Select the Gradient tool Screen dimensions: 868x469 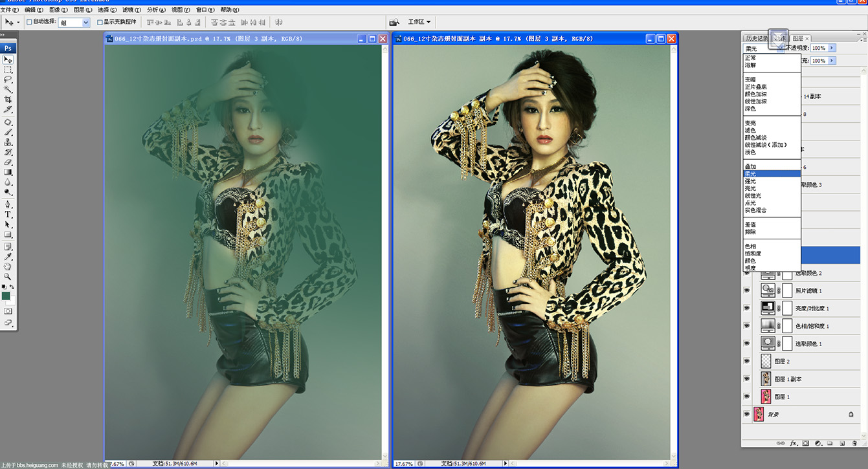[8, 172]
